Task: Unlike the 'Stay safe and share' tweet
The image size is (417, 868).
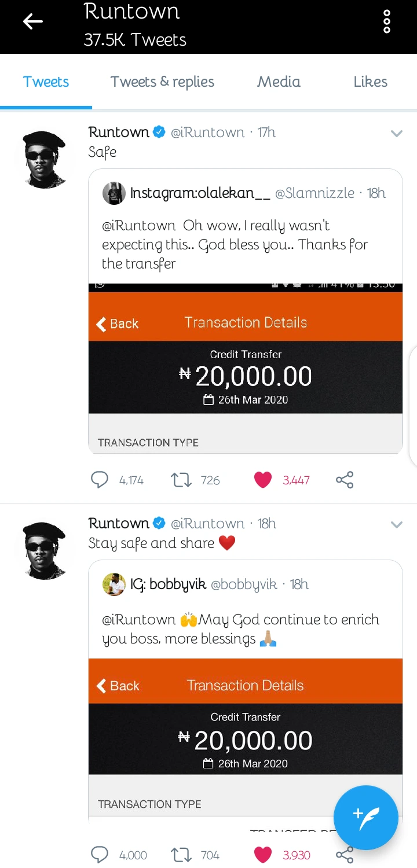Action: [x=263, y=855]
